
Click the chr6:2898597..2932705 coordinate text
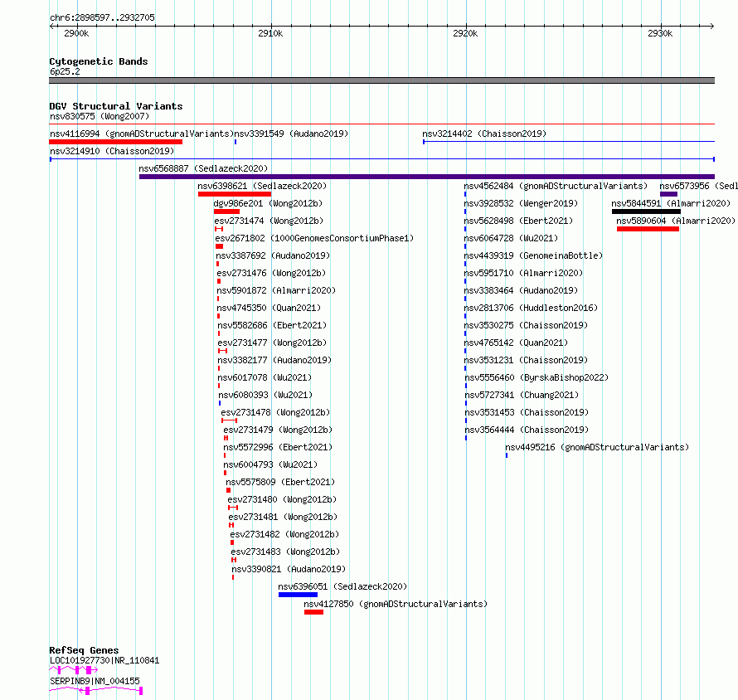click(x=102, y=17)
